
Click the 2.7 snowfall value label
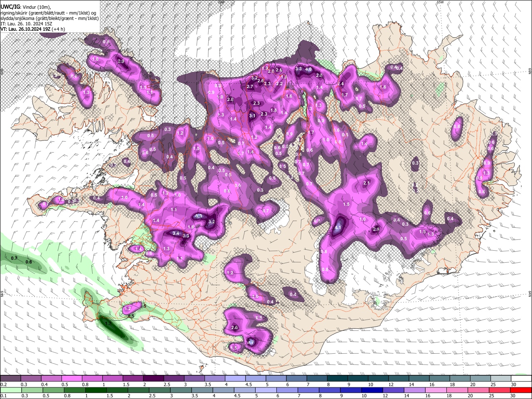coord(250,87)
